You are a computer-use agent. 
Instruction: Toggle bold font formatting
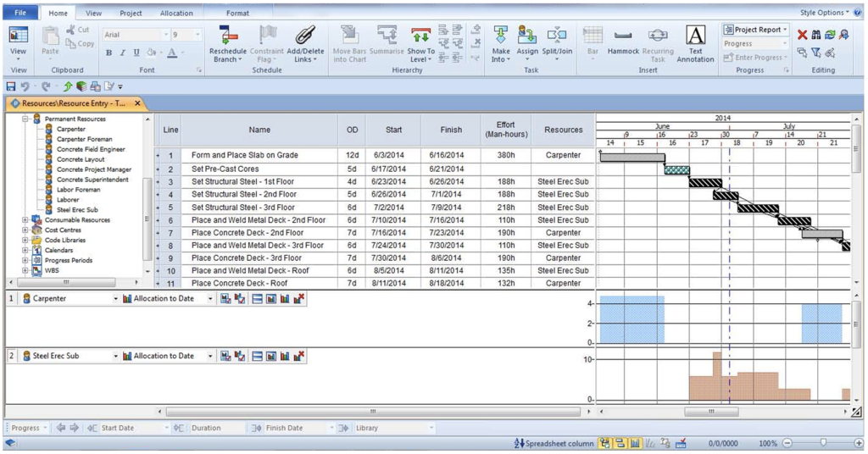109,53
